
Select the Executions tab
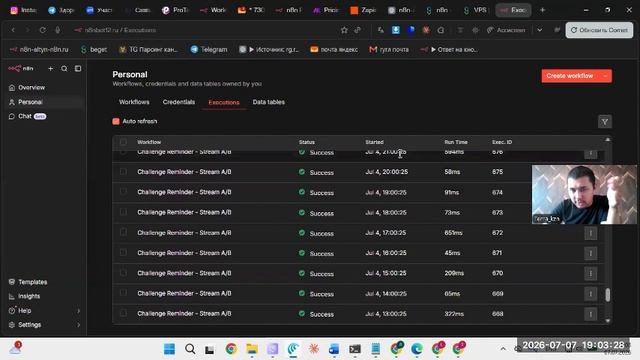(224, 102)
